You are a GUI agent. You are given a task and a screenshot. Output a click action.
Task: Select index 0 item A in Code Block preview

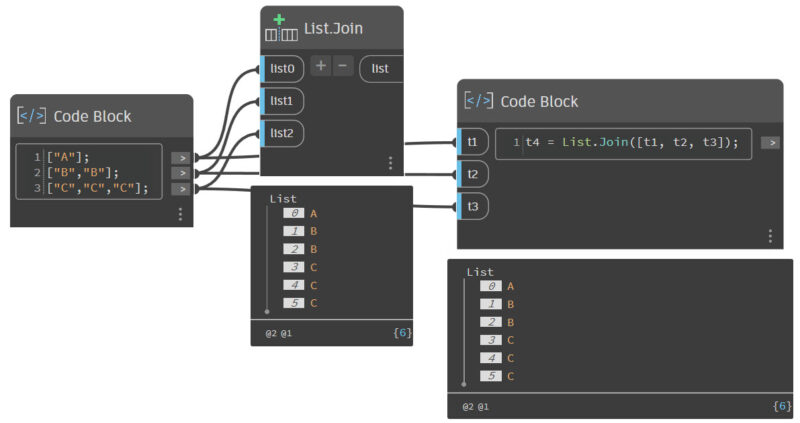[497, 286]
